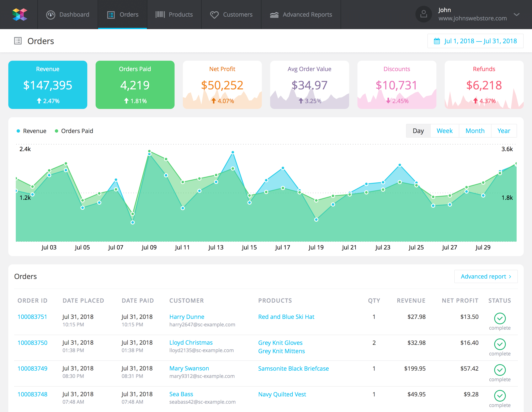Screen dimensions: 532x412
Task: Open order 100083749
Action: tap(32, 368)
